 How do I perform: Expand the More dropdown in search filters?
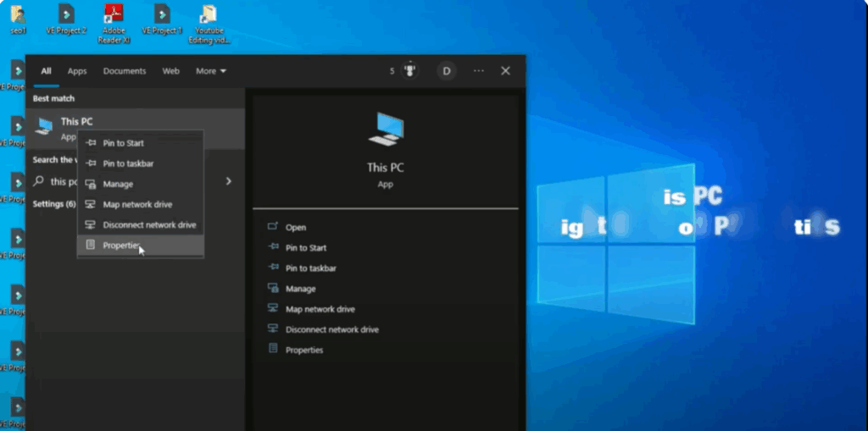point(211,71)
